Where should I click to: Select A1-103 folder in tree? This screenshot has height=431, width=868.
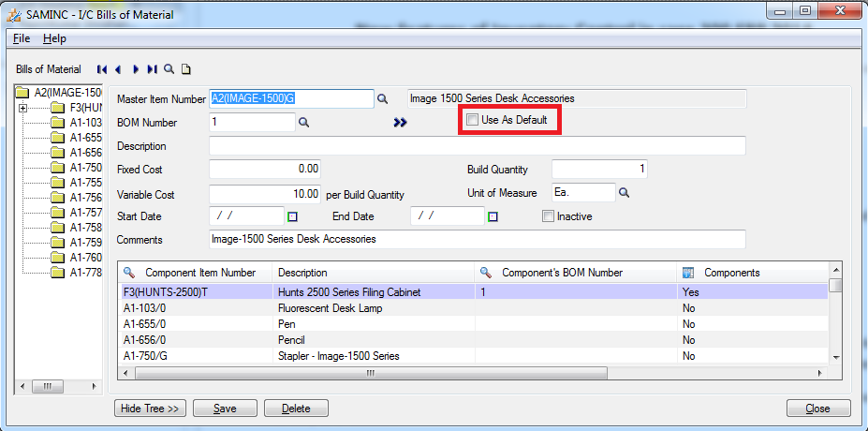[x=76, y=123]
